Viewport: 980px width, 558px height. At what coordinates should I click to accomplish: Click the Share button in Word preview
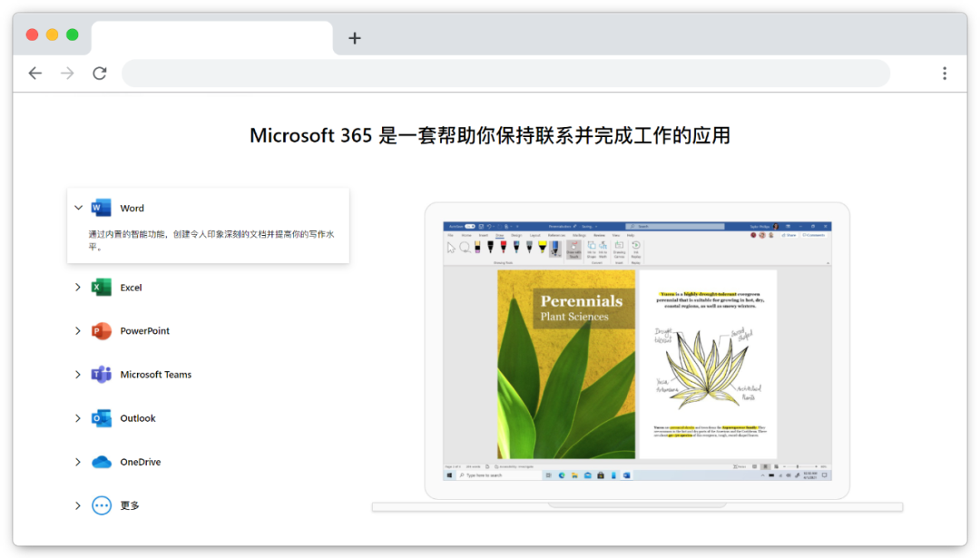click(x=789, y=236)
